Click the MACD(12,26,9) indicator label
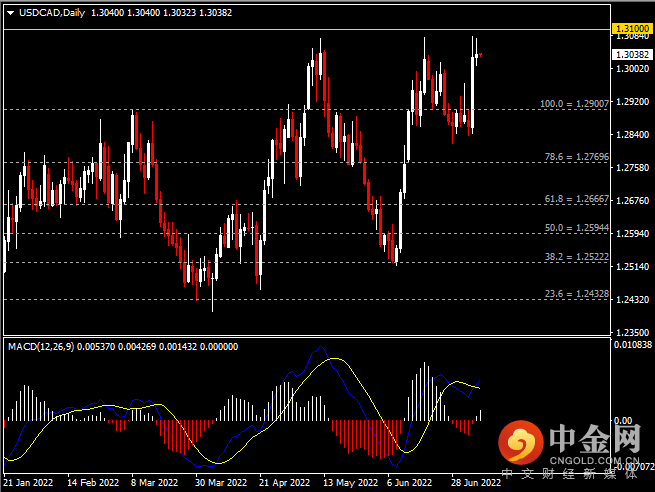The width and height of the screenshot is (655, 492). click(x=41, y=347)
